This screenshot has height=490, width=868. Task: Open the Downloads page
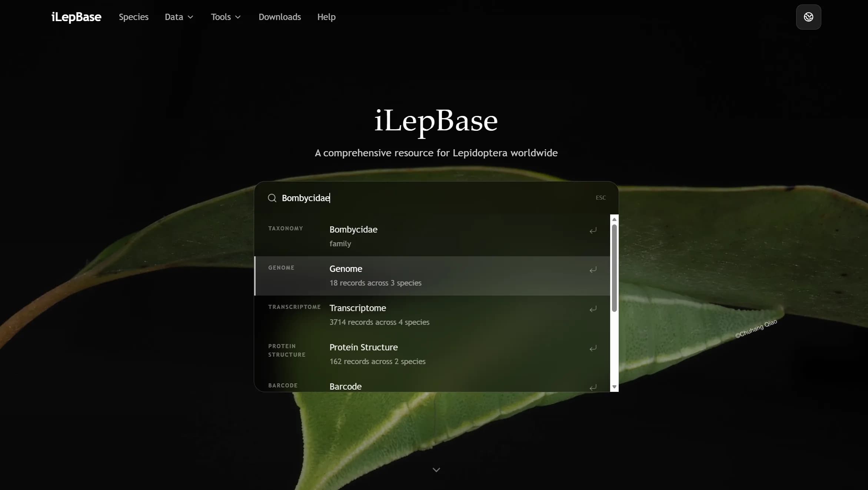pos(280,17)
